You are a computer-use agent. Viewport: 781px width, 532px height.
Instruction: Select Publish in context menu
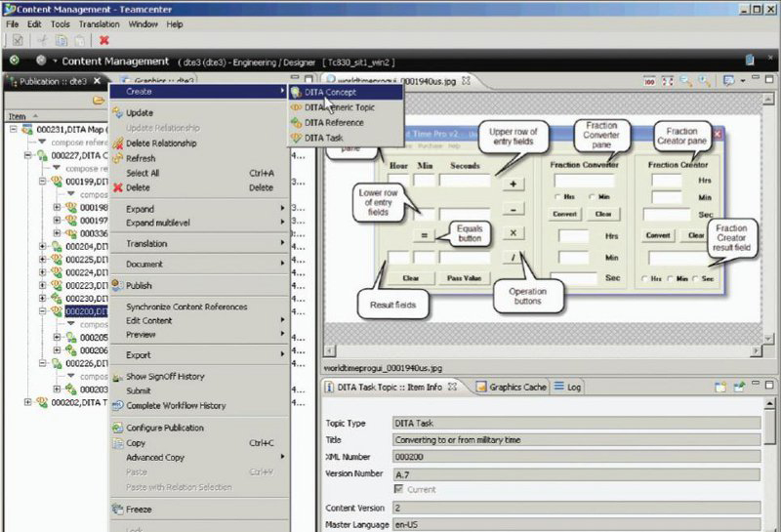[199, 286]
